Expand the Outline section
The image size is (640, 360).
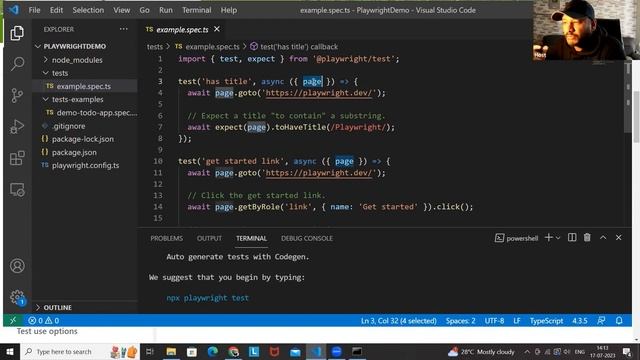pyautogui.click(x=57, y=307)
